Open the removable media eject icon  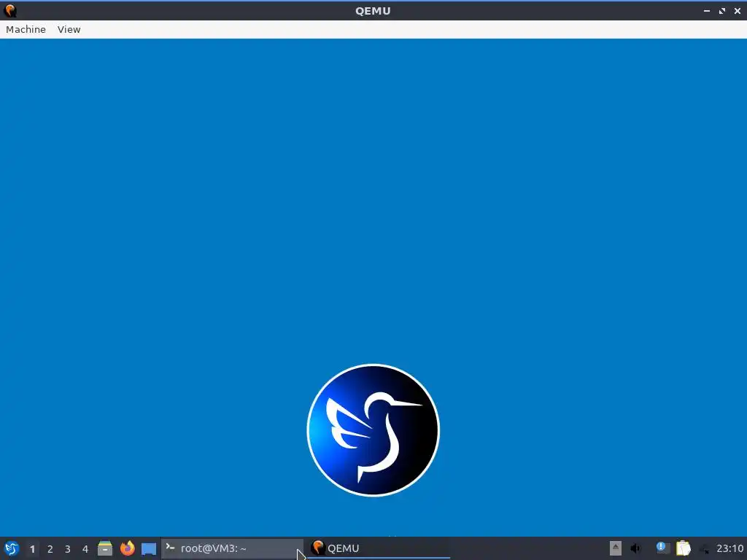pyautogui.click(x=616, y=548)
